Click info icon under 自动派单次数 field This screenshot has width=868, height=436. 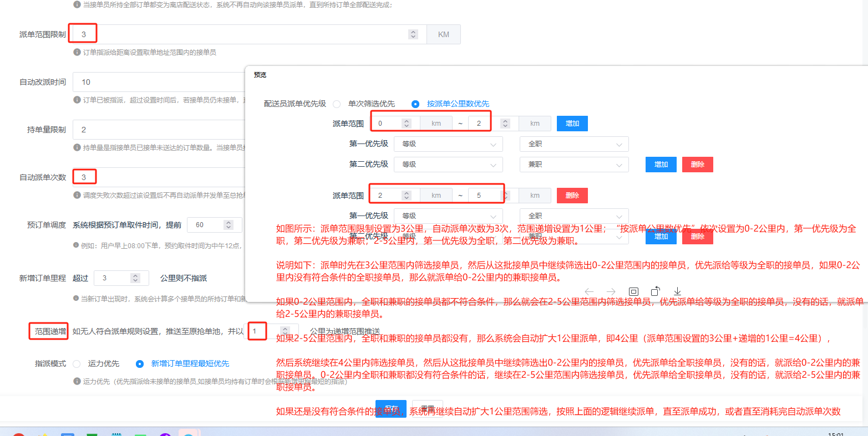(77, 195)
